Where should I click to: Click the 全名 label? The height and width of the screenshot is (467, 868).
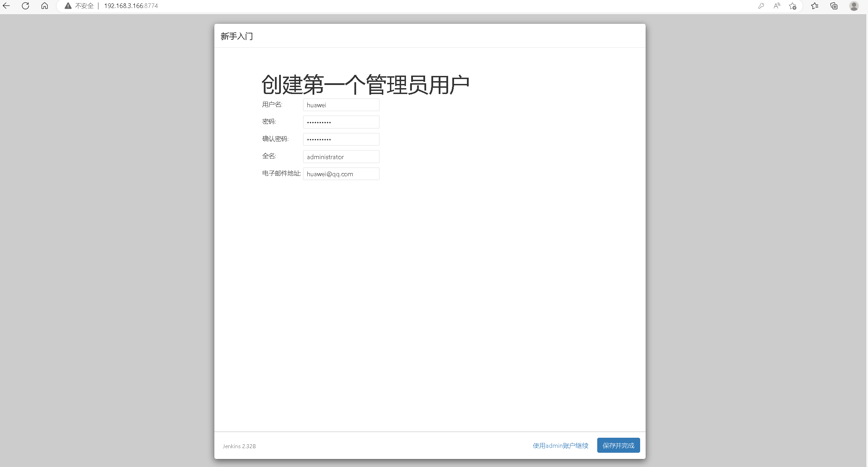[x=269, y=156]
